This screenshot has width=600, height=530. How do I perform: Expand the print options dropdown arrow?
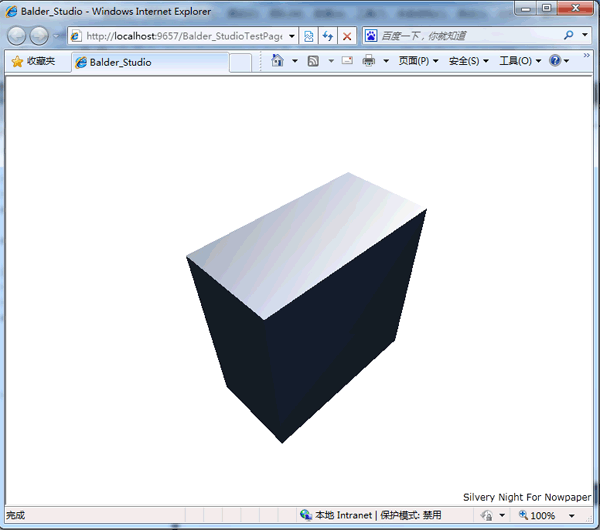[386, 61]
